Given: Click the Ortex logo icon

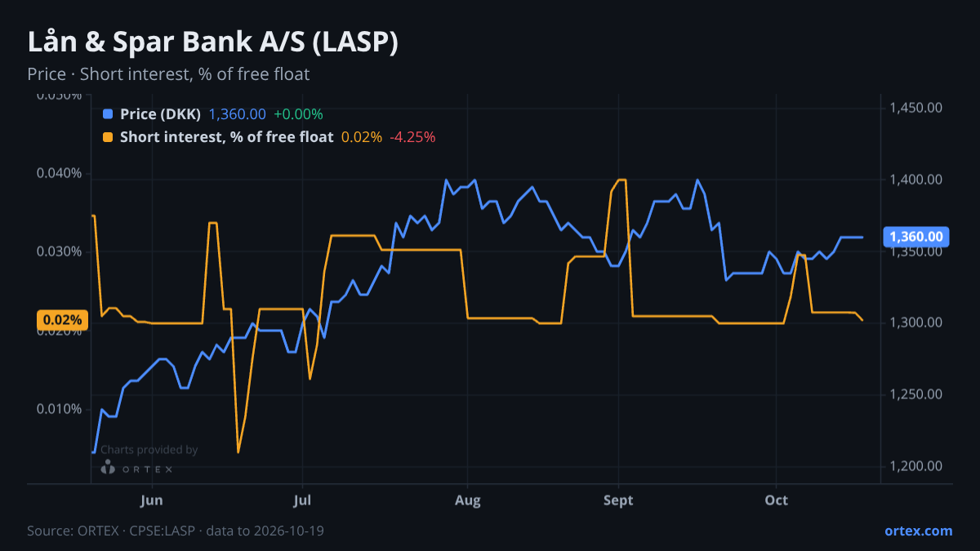Looking at the screenshot, I should click(x=108, y=467).
